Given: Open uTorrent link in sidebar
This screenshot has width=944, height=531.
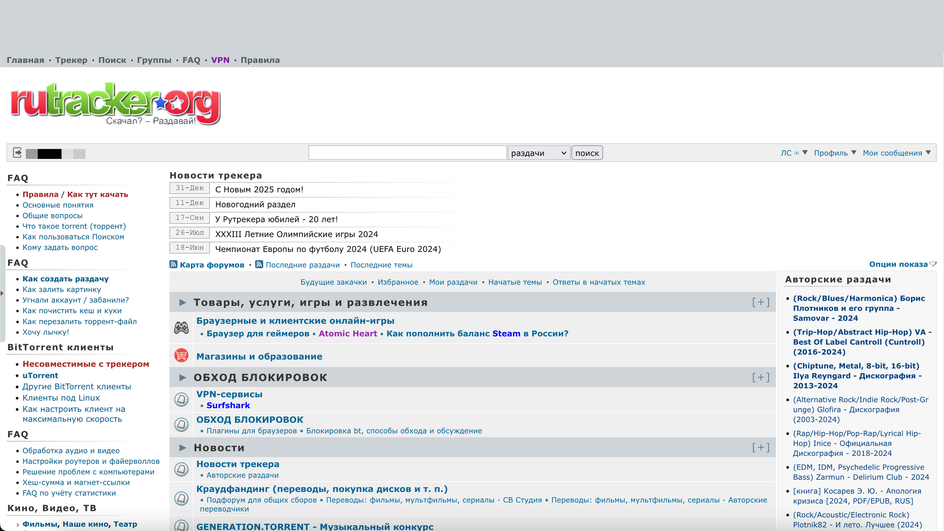Looking at the screenshot, I should click(40, 375).
